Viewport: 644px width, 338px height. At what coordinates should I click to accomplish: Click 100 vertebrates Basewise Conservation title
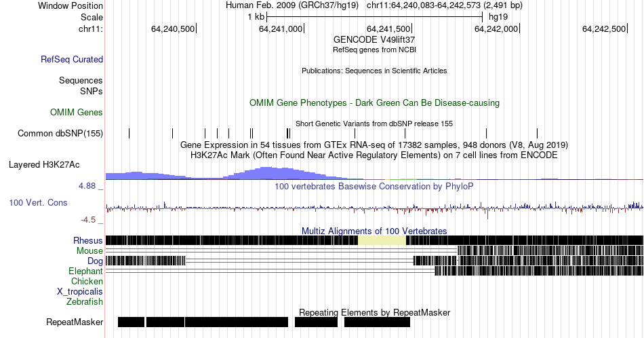coord(374,186)
